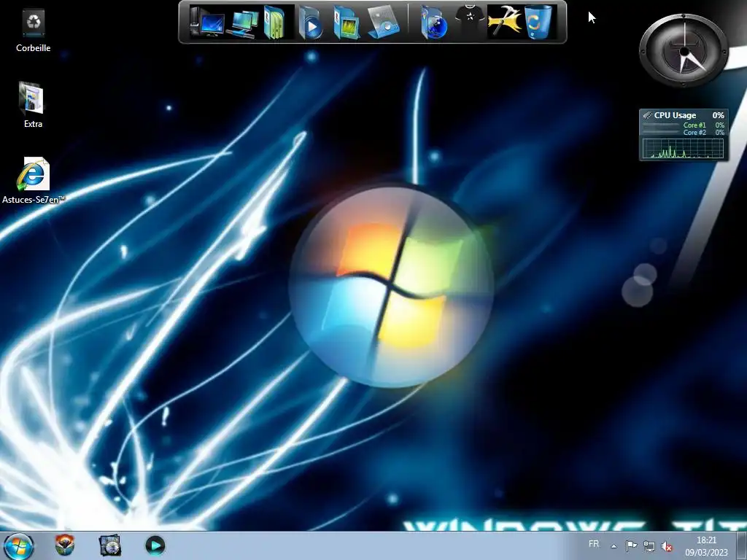The image size is (747, 560).
Task: Open the blue recycle bin dock icon
Action: click(538, 22)
